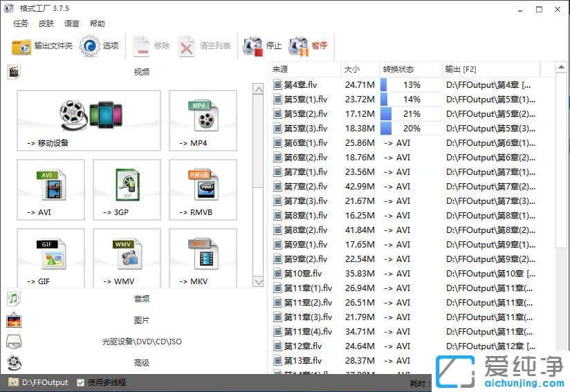This screenshot has height=392, width=570.
Task: Choose the AVI conversion tile
Action: tap(50, 189)
